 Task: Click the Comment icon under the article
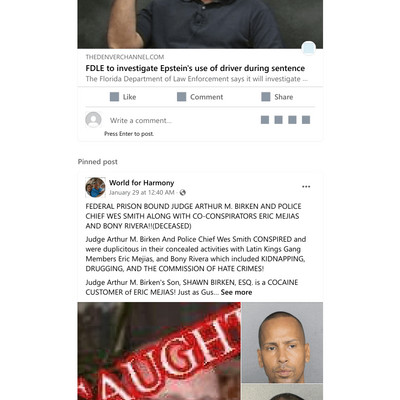(181, 97)
